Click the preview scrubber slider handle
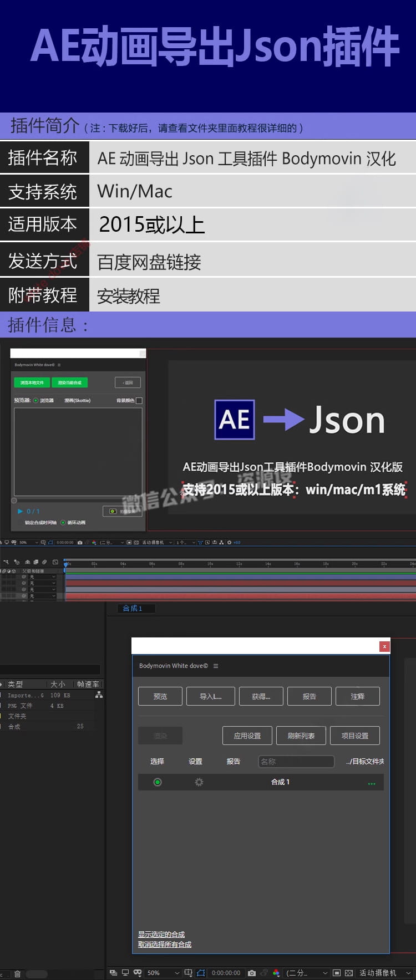The height and width of the screenshot is (980, 416). tap(14, 501)
